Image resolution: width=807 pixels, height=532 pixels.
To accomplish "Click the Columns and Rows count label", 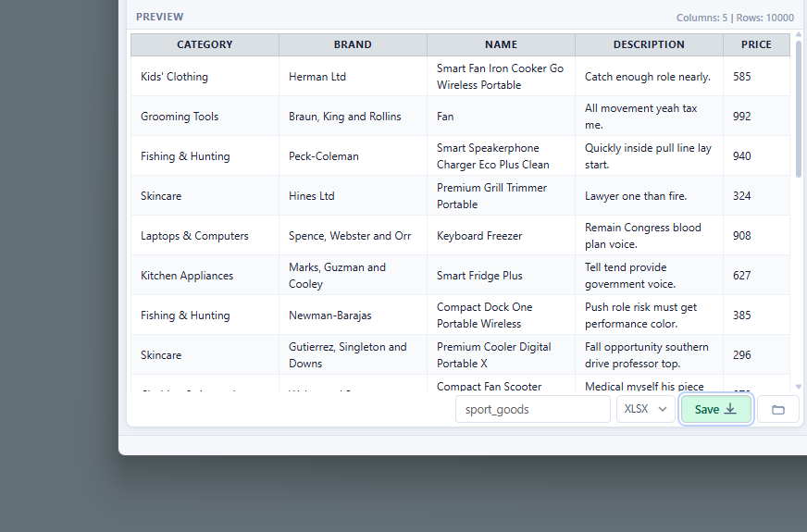I will [735, 18].
